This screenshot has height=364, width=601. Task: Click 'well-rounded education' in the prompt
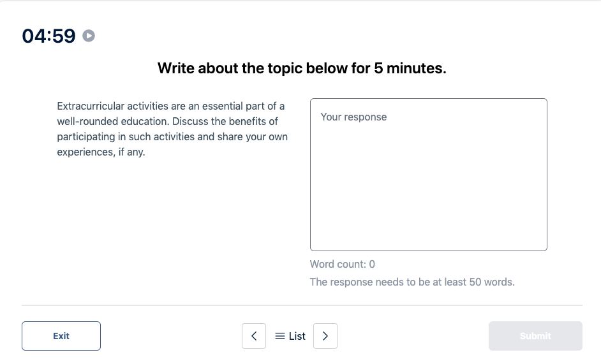(113, 122)
